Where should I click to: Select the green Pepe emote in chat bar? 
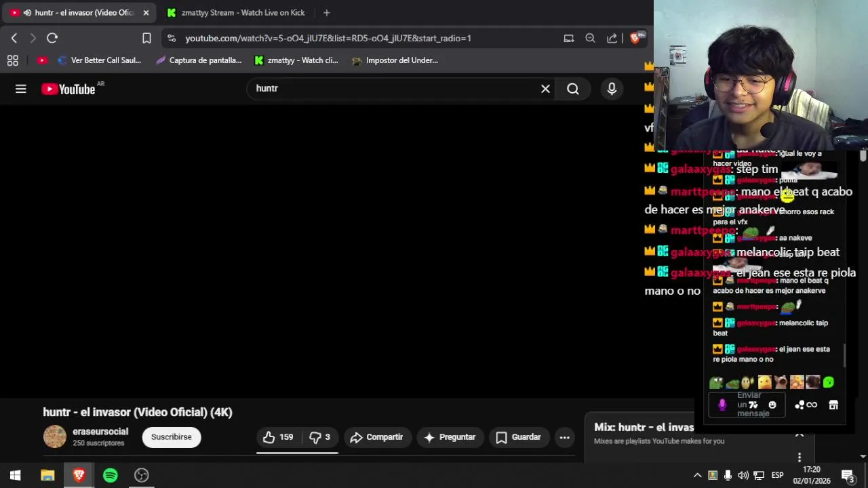coord(717,383)
